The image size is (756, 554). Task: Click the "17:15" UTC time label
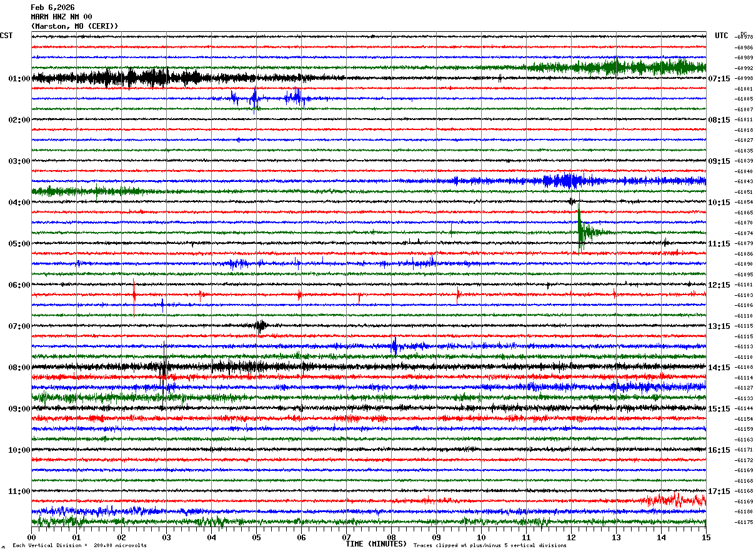(x=719, y=491)
